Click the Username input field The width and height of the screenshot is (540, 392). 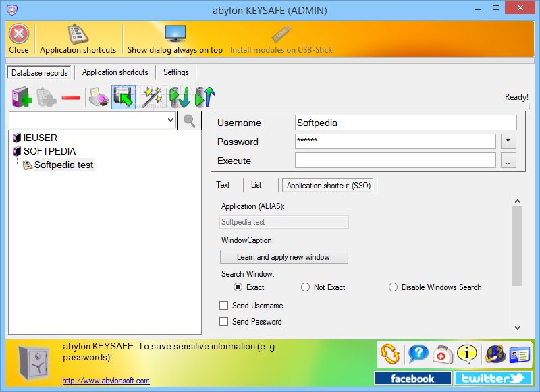point(406,123)
